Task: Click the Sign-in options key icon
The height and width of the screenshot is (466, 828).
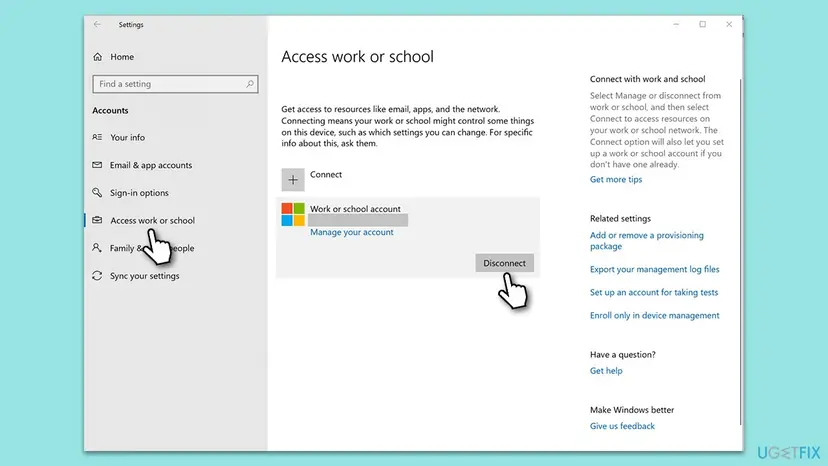Action: point(97,192)
